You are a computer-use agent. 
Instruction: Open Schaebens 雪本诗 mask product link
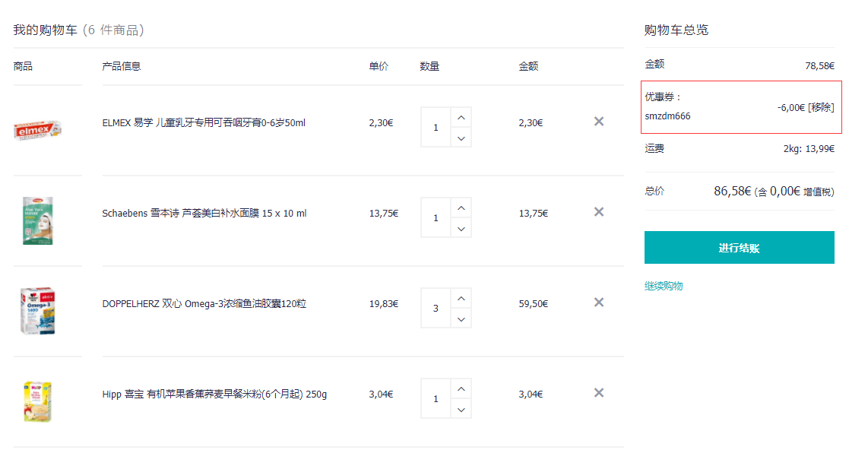204,213
